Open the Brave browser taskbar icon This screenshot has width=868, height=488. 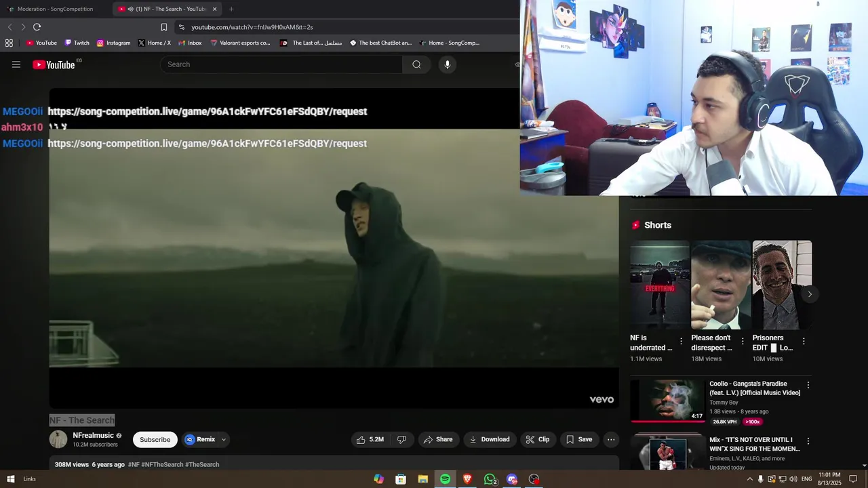(x=467, y=479)
